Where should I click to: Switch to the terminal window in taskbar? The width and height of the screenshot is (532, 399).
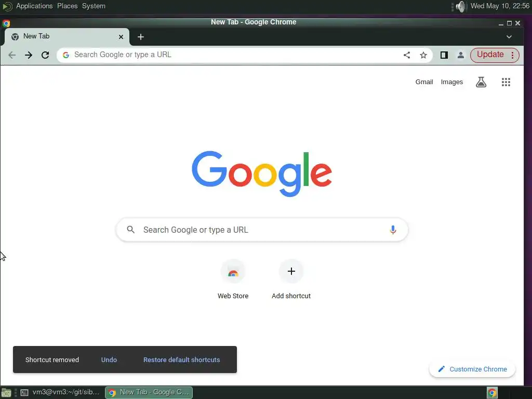60,392
